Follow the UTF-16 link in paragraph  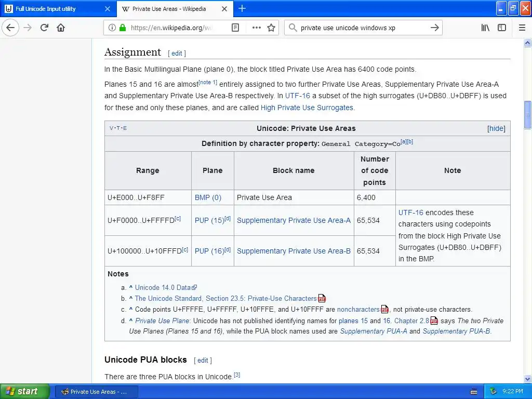click(x=298, y=96)
